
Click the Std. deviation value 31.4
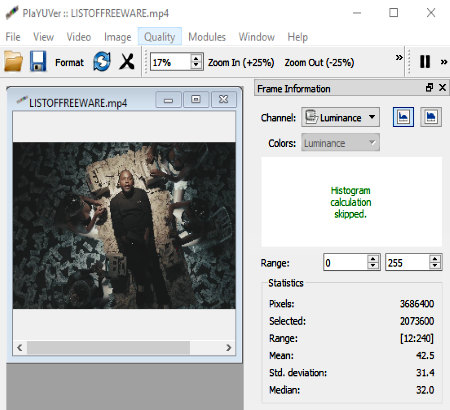tap(425, 372)
